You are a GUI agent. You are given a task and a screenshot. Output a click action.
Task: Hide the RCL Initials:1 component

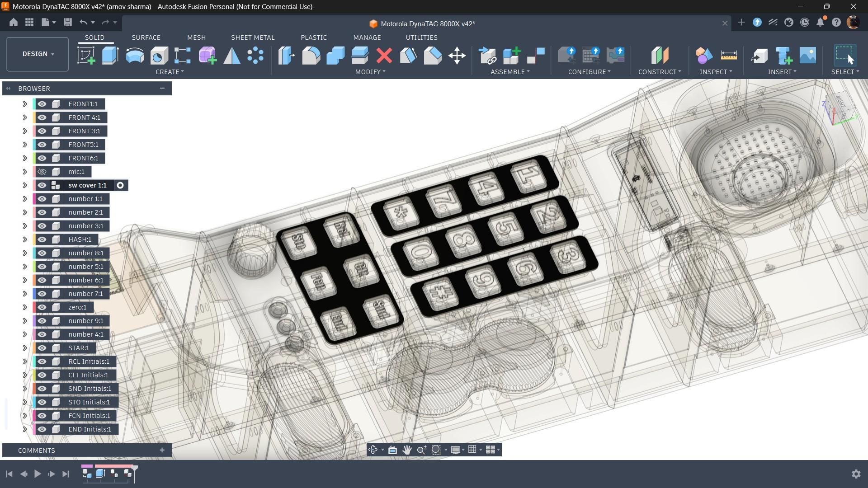[x=42, y=361]
